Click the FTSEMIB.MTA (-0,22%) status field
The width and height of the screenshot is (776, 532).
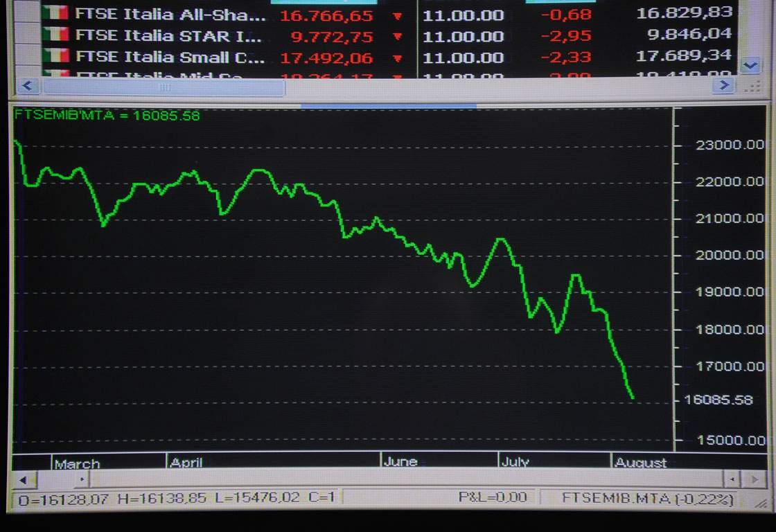tap(647, 498)
